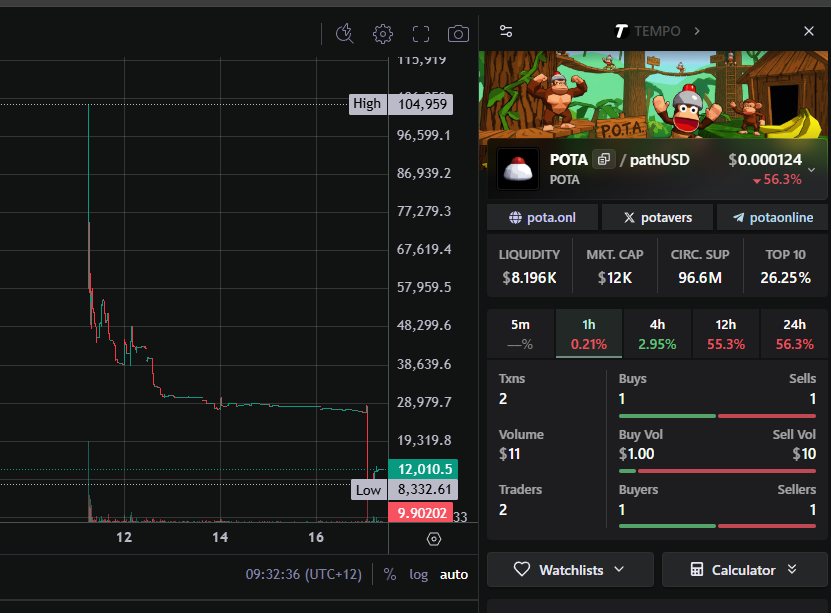Image resolution: width=831 pixels, height=613 pixels.
Task: Open panel filter sliders icon
Action: [506, 31]
